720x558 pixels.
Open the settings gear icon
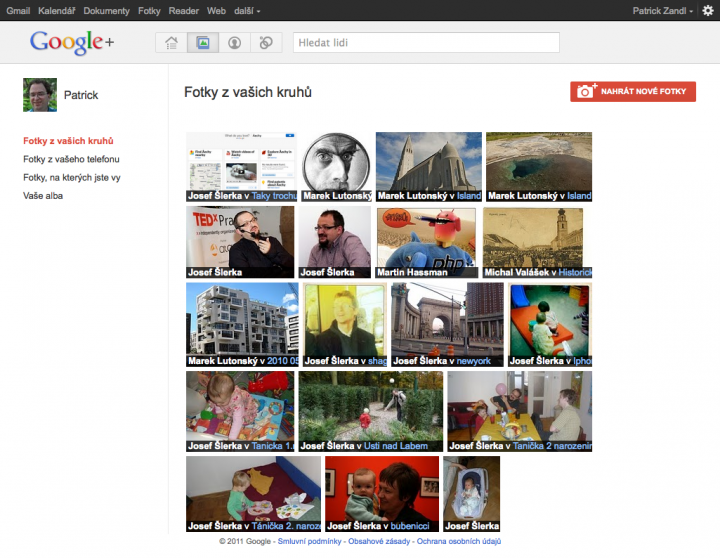point(708,11)
